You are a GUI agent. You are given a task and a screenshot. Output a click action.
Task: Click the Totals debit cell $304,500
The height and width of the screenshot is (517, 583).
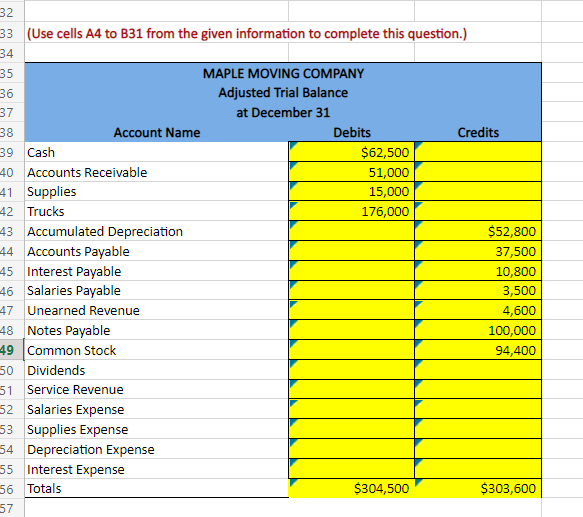click(351, 488)
